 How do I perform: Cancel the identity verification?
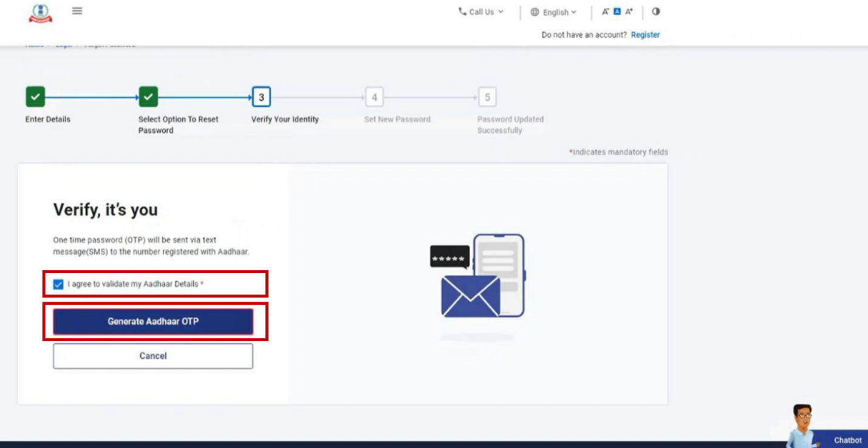tap(153, 356)
